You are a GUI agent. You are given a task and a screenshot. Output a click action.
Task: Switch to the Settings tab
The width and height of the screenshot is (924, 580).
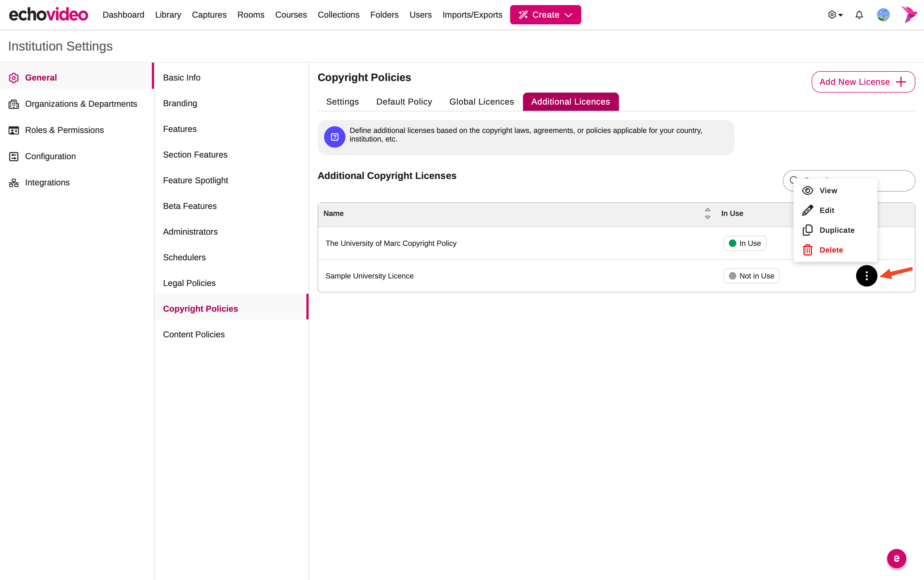pos(342,102)
